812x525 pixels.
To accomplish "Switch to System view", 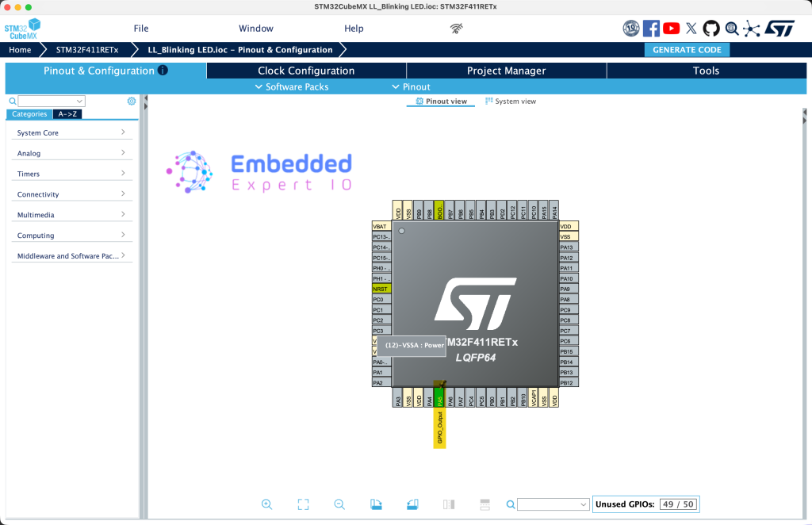I will [511, 102].
